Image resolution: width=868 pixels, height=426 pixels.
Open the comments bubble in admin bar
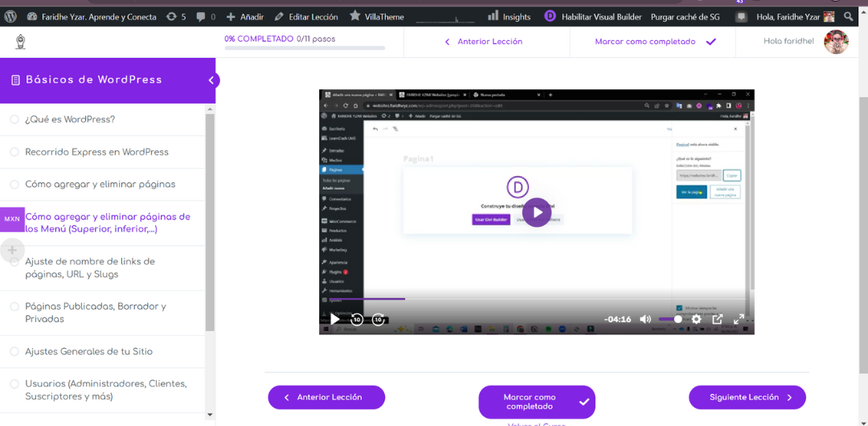[x=206, y=16]
